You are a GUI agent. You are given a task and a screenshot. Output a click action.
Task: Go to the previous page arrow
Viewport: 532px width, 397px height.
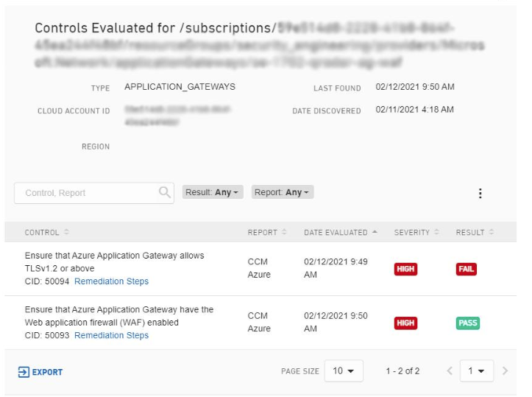(450, 371)
